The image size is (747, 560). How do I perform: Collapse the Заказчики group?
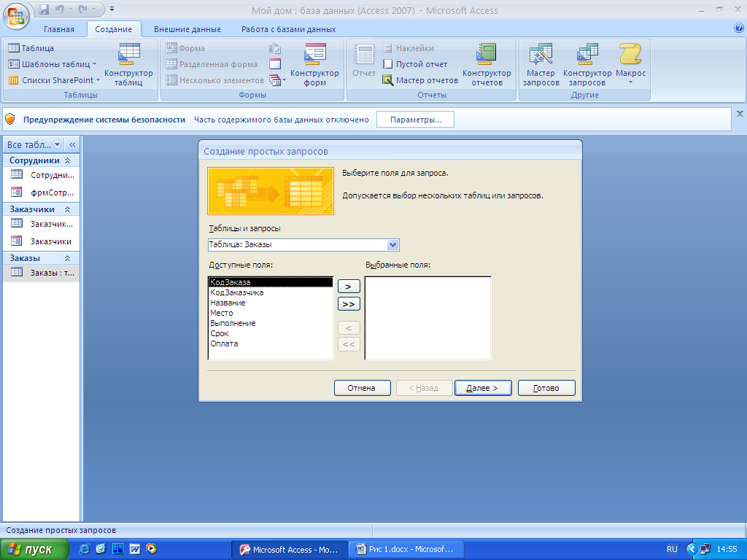(67, 209)
